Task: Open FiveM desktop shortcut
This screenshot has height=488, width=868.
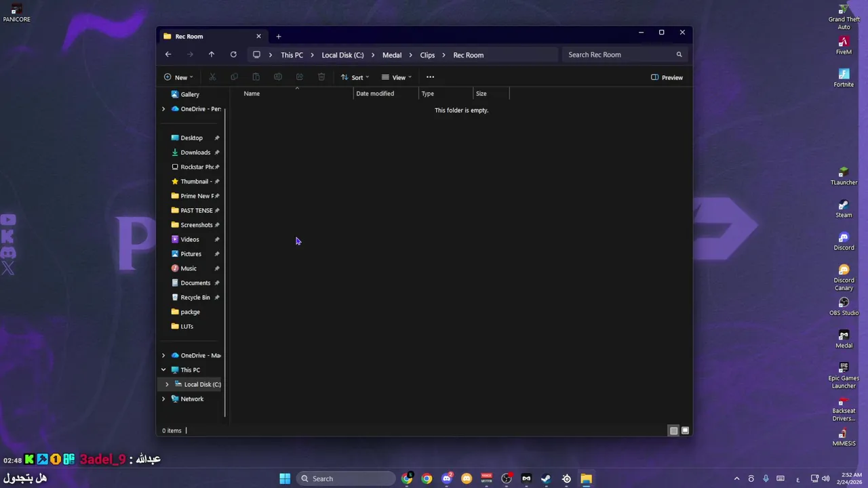Action: pyautogui.click(x=844, y=45)
